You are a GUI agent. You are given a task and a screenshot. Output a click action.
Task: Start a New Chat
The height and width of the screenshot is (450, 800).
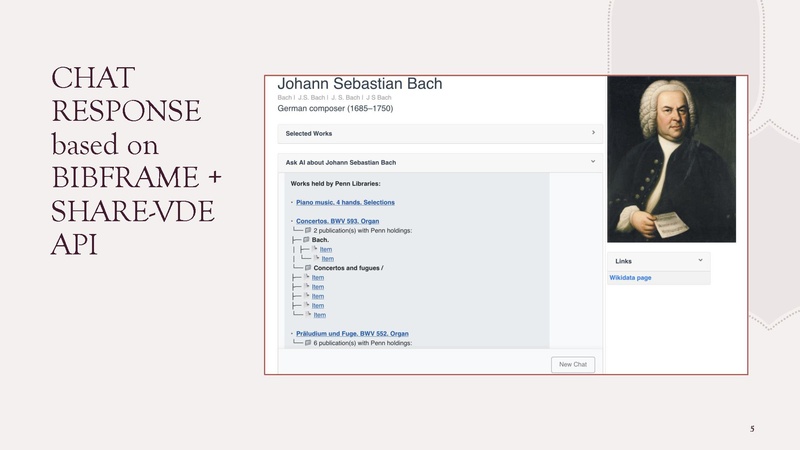click(x=573, y=365)
